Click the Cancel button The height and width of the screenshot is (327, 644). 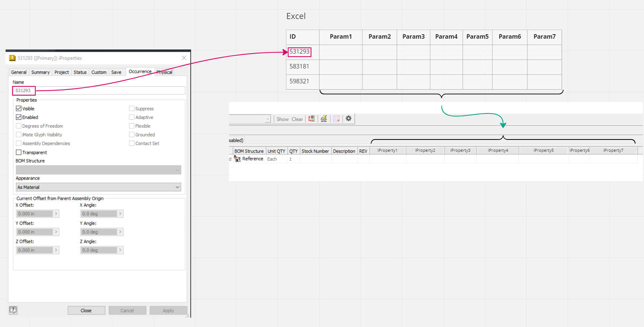pos(127,310)
